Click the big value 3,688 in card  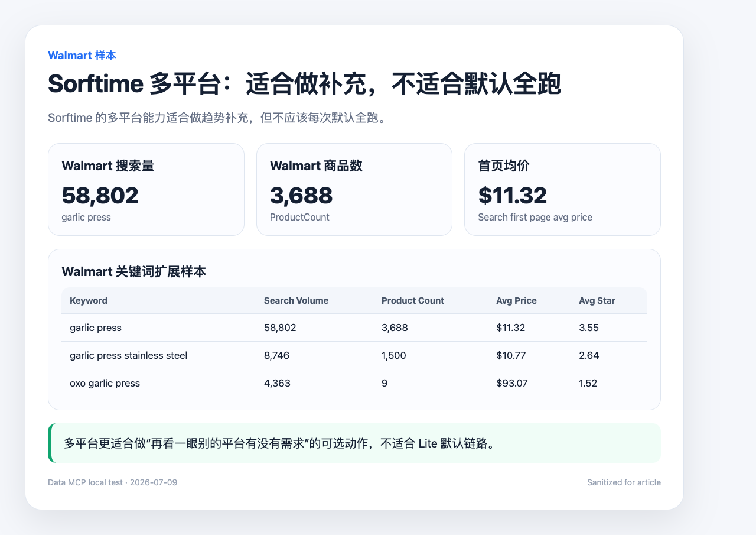pos(301,196)
